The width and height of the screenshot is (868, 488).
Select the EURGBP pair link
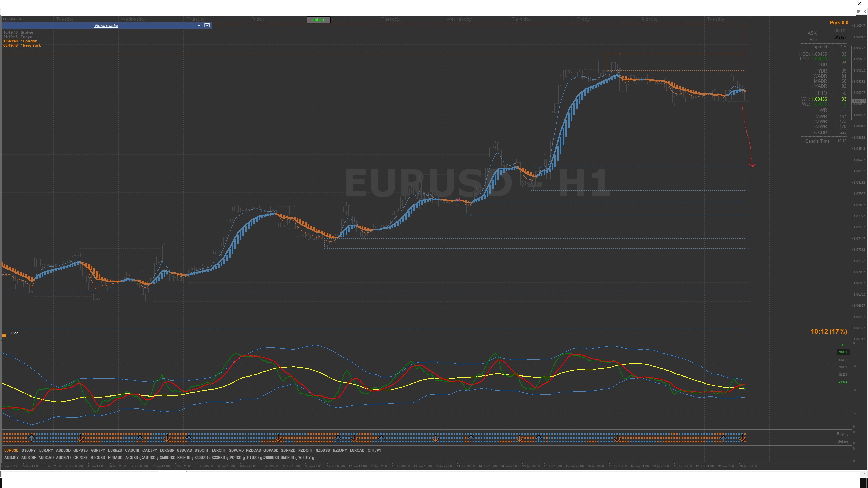pos(167,450)
